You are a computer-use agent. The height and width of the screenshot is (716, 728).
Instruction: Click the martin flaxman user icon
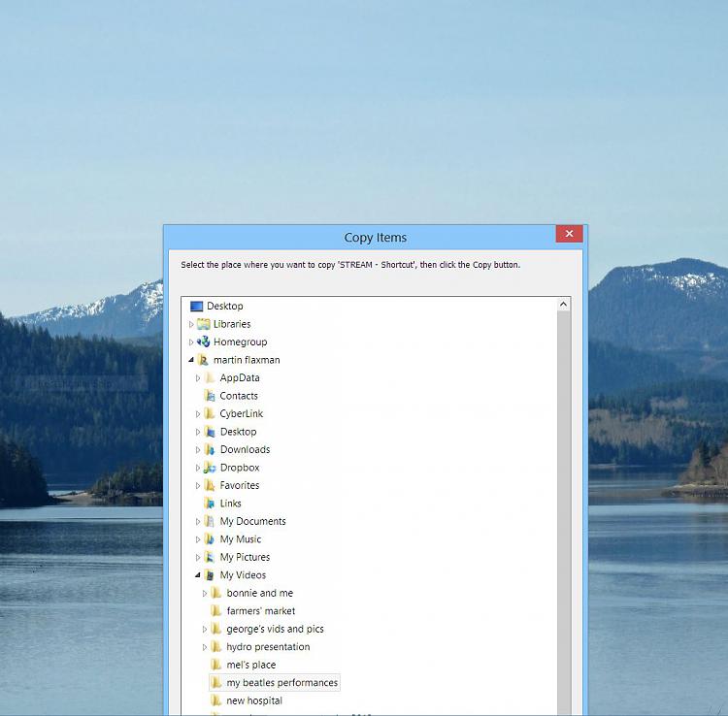(204, 360)
